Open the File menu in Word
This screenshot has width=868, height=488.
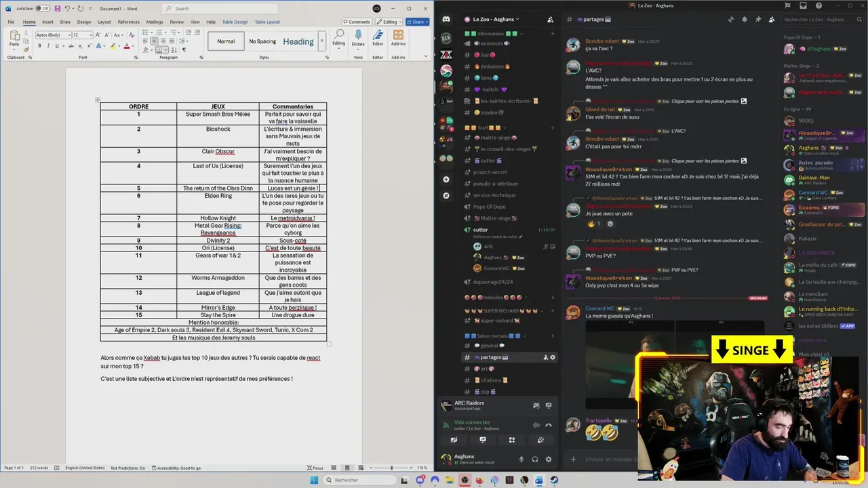(x=11, y=22)
